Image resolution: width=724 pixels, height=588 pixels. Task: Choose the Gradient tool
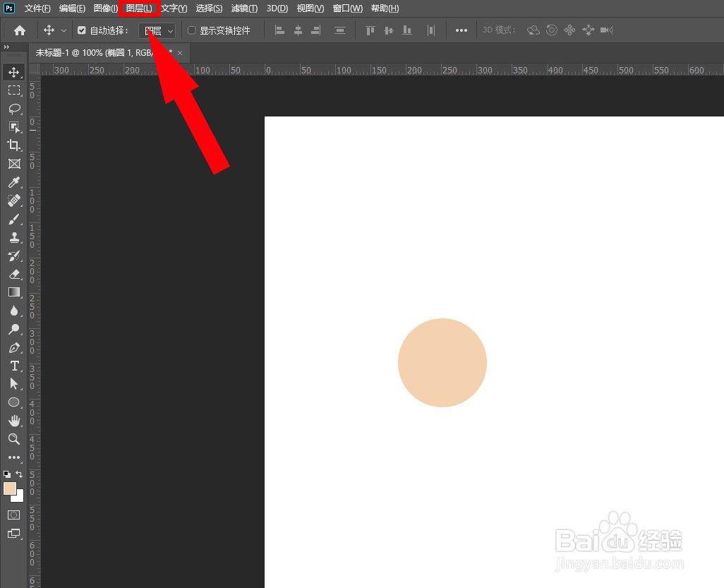click(14, 292)
